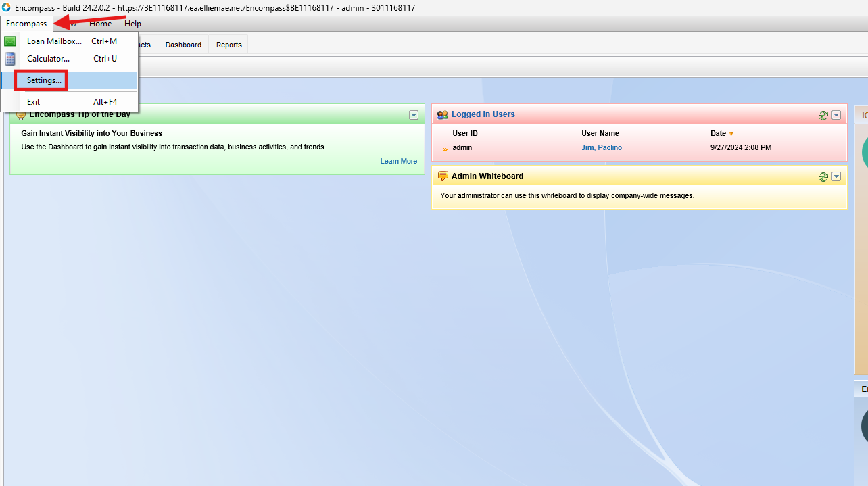The height and width of the screenshot is (486, 868).
Task: Click the Encompass app icon in the title bar
Action: [x=6, y=7]
